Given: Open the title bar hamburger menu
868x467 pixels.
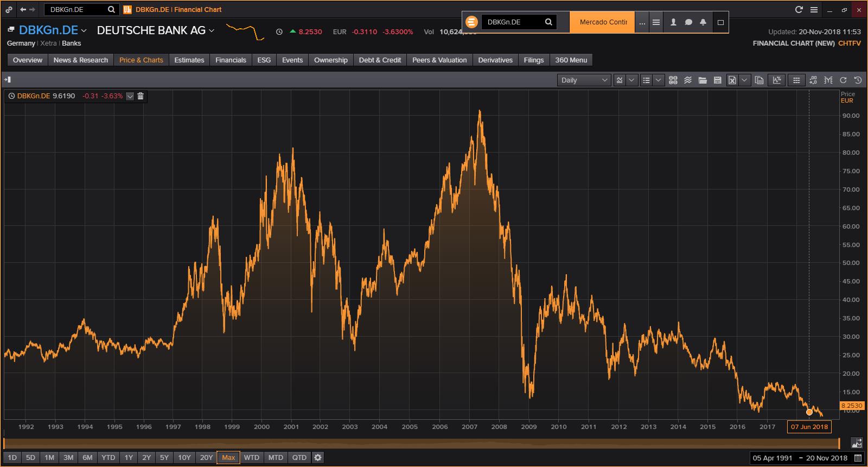Looking at the screenshot, I should click(x=814, y=9).
